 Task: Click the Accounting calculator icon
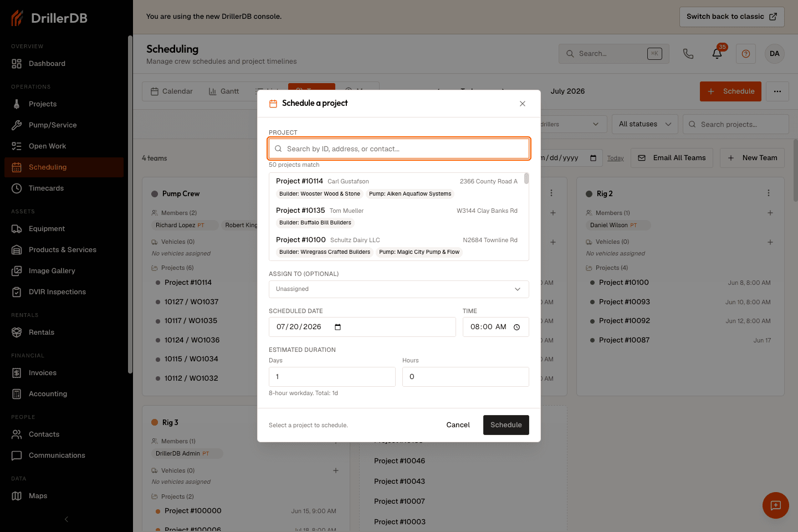coord(17,394)
